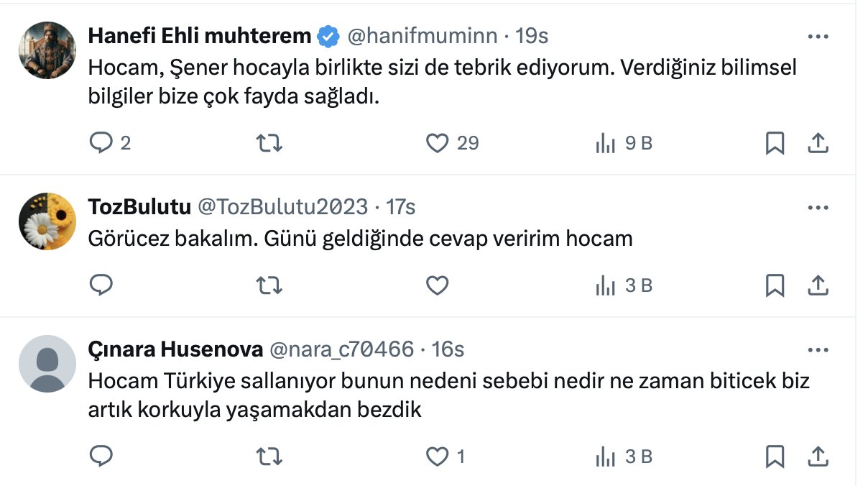Screen dimensions: 868x486
Task: Retweet Hanefi Ehli muhterem's post
Action: tap(269, 143)
